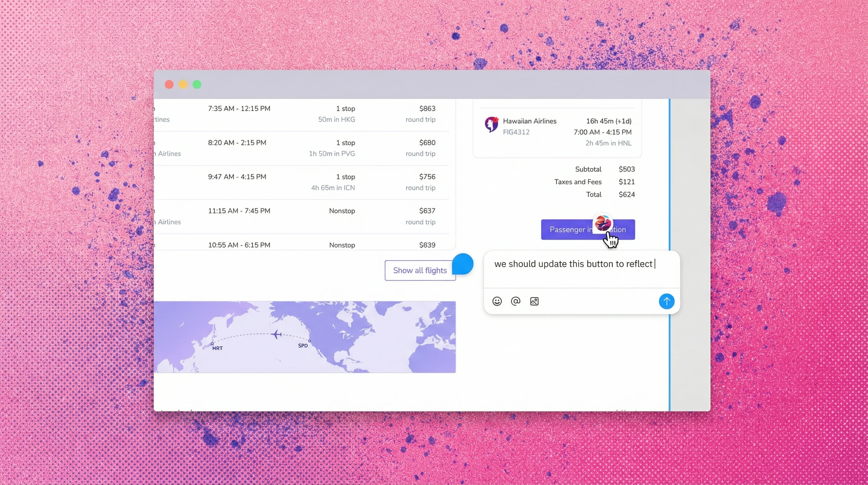The width and height of the screenshot is (868, 485).
Task: Click the commenter avatar on button
Action: point(602,223)
